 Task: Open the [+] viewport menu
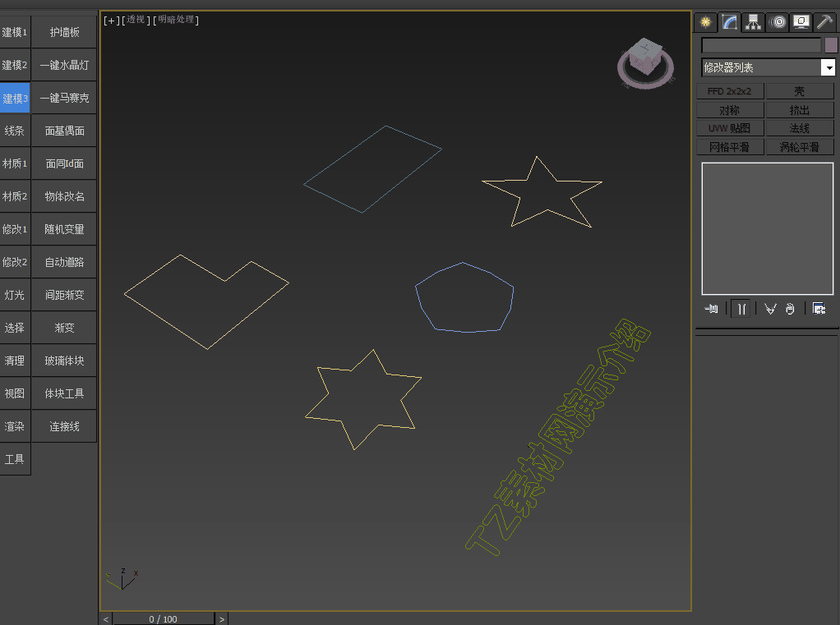[111, 21]
